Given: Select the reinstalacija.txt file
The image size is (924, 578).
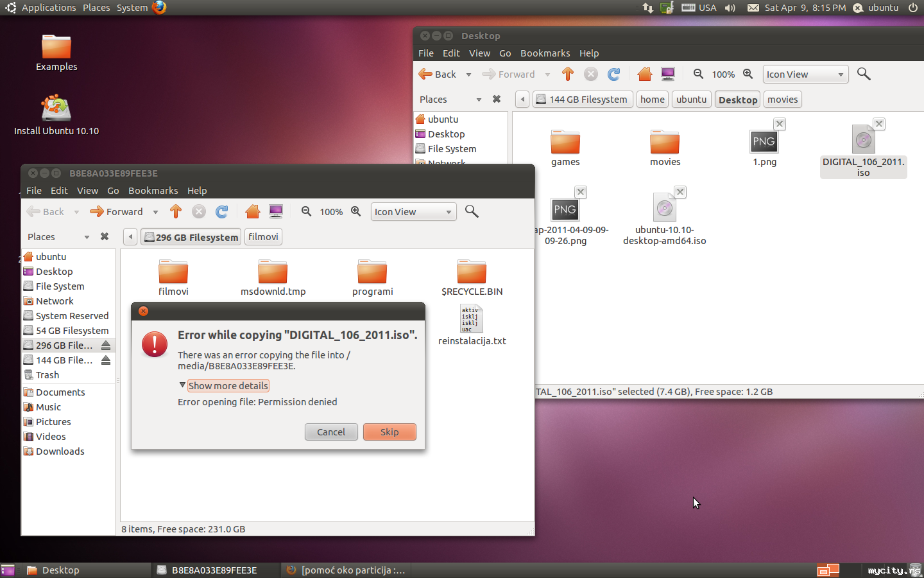Looking at the screenshot, I should pyautogui.click(x=472, y=325).
